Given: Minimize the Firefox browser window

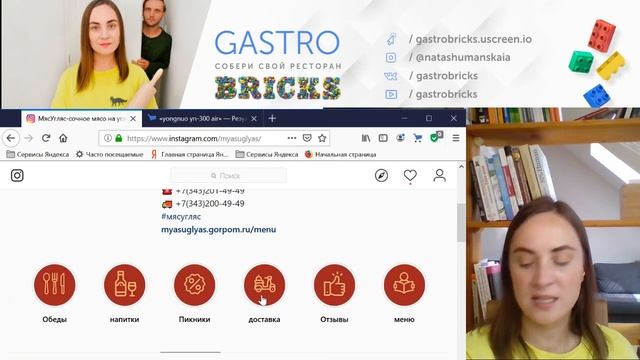Looking at the screenshot, I should coord(404,118).
